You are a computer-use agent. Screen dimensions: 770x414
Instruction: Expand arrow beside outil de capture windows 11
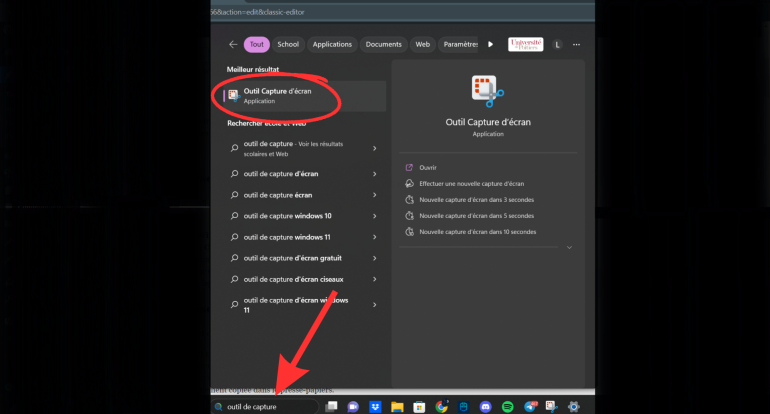(375, 237)
